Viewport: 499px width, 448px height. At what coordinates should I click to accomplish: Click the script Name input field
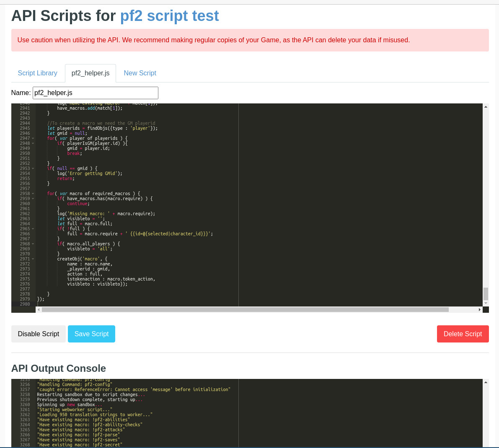click(x=96, y=93)
